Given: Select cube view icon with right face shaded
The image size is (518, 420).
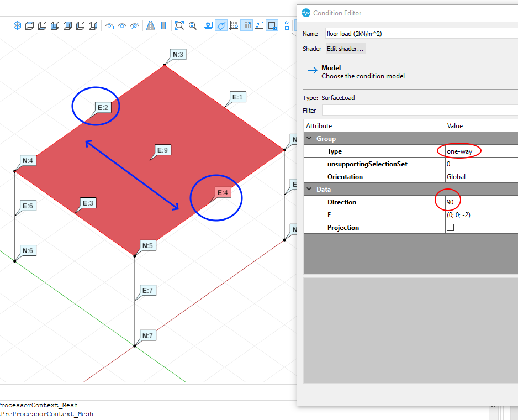Looking at the screenshot, I should click(93, 25).
